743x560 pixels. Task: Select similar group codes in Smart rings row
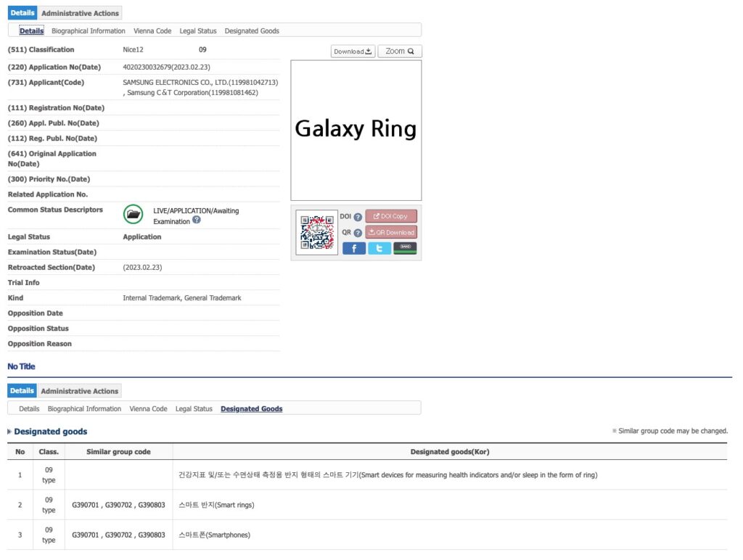point(118,505)
